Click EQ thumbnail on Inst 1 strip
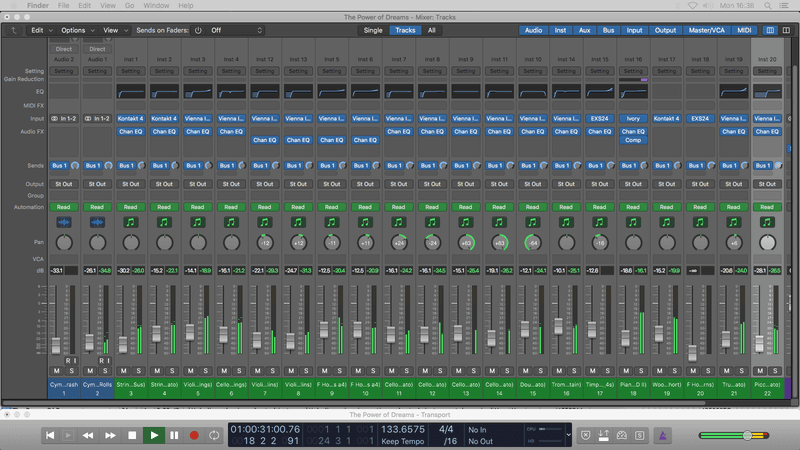800x450 pixels. (131, 92)
